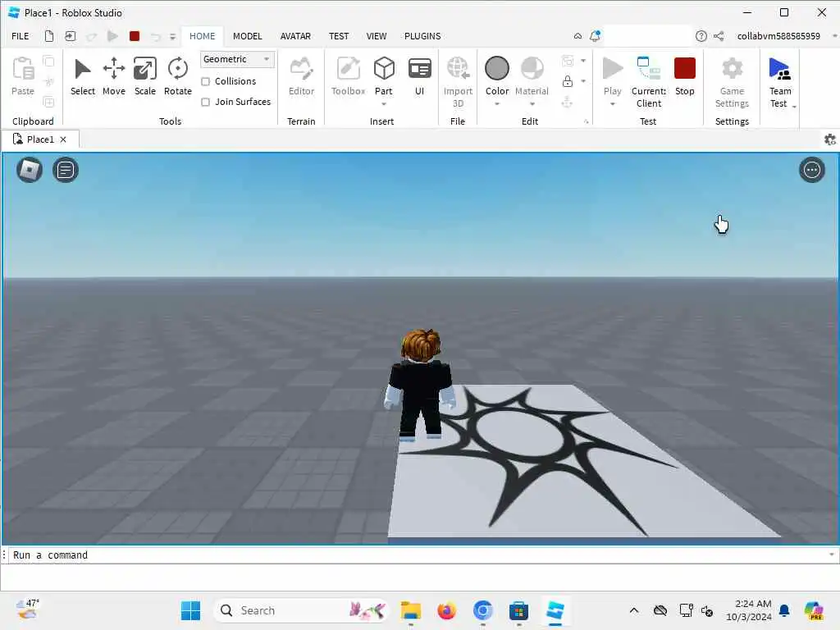Screen dimensions: 840x630
Task: Open the Toolbox panel
Action: [348, 76]
